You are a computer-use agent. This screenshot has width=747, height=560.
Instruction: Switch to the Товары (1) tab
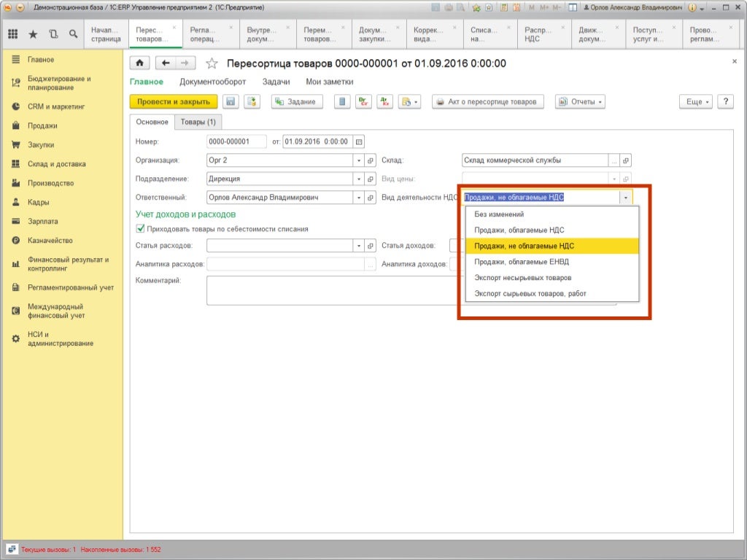coord(198,122)
